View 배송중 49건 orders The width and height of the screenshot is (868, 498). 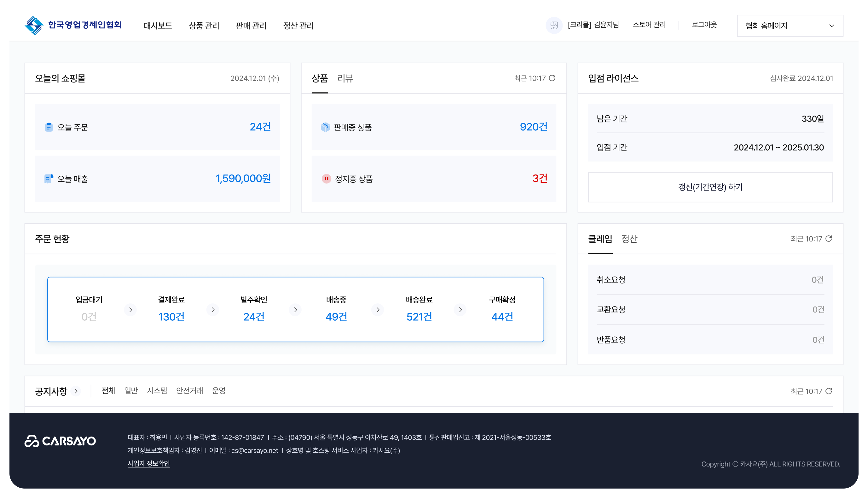[336, 309]
